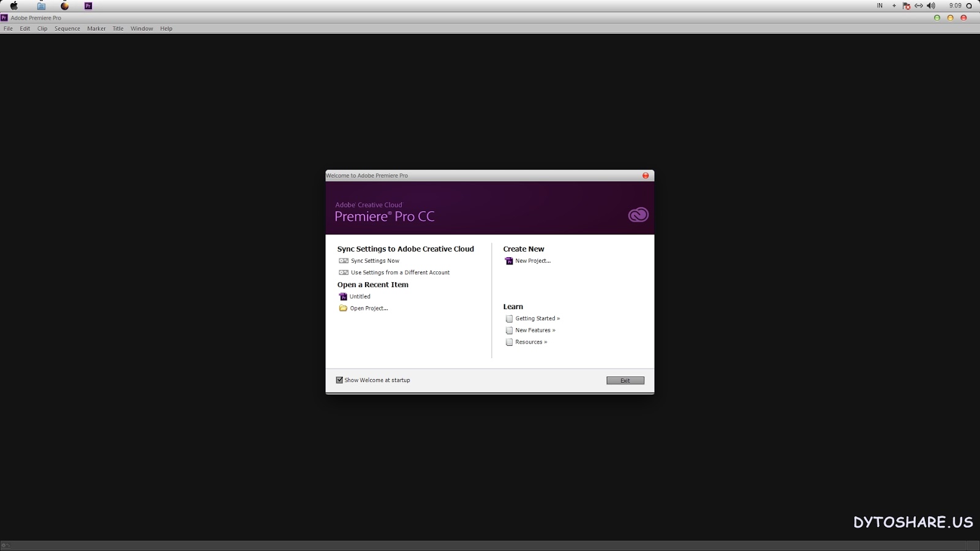This screenshot has height=551, width=980.
Task: Click the icon beside Use Settings from a Different Account
Action: 344,272
